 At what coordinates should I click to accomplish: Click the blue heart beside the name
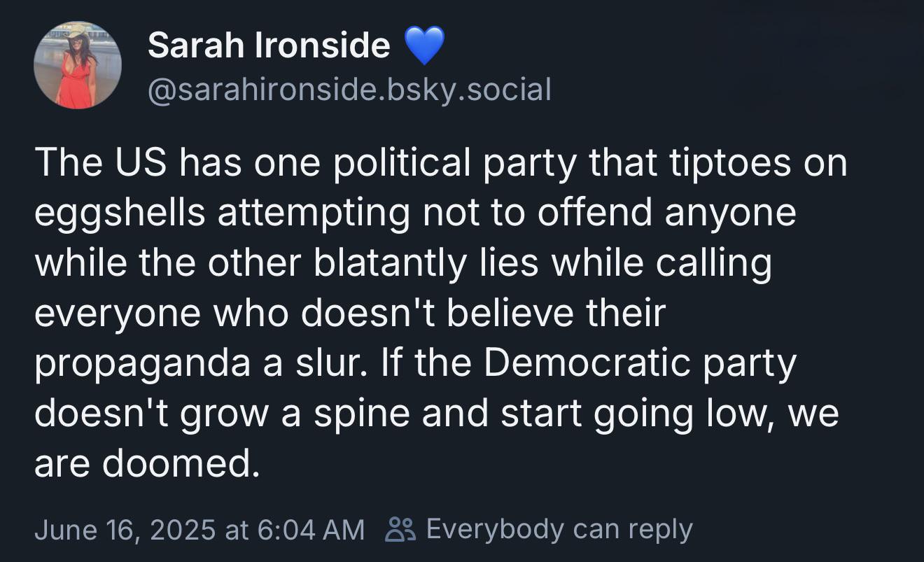pyautogui.click(x=425, y=46)
